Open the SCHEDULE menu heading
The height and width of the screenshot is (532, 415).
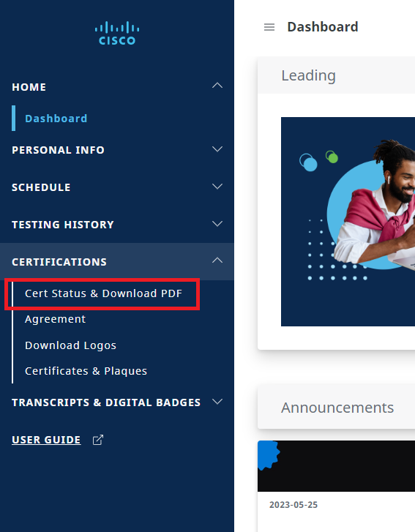(41, 187)
